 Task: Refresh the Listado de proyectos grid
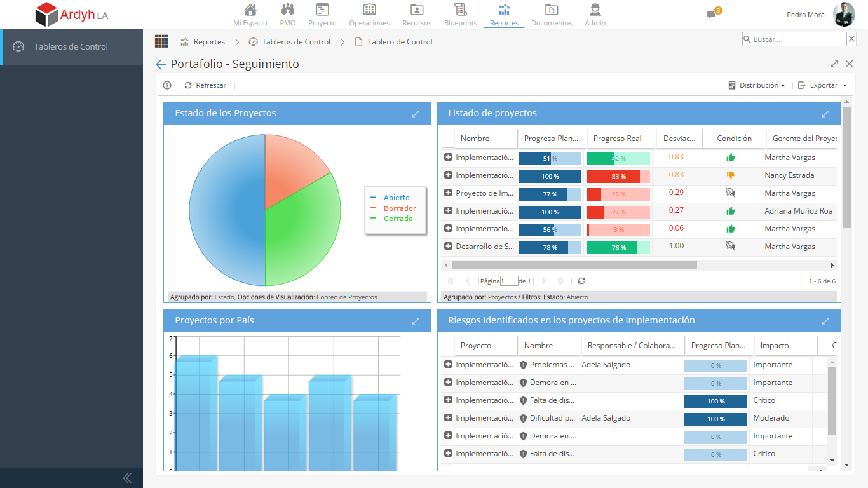(581, 281)
